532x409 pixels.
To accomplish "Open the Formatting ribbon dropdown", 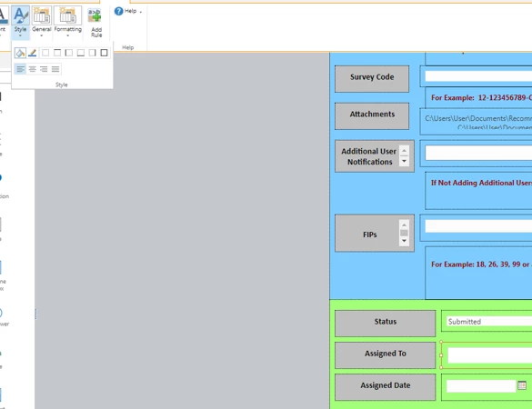I will [67, 23].
